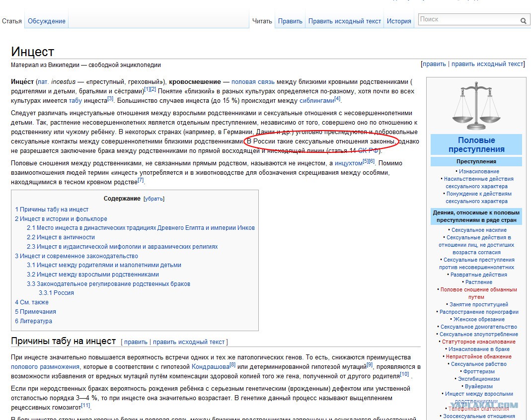Collapse contents with the убрать toggle
Viewport: 531px width, 420px height.
click(153, 199)
